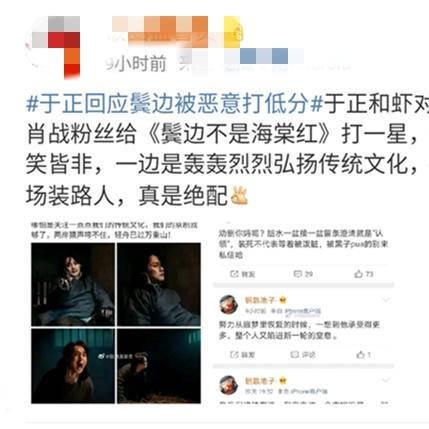
Task: Open bottom-left photo of shouting man
Action: pos(73,366)
